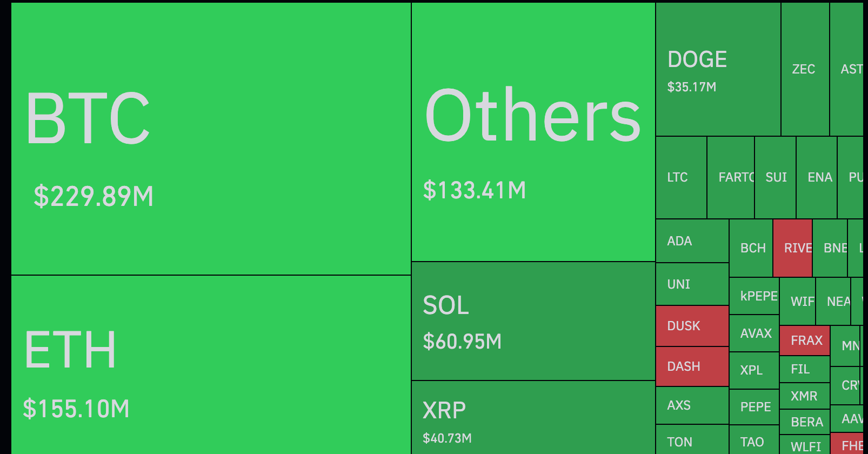Select the UNI tile
This screenshot has height=454, width=868.
[x=692, y=284]
